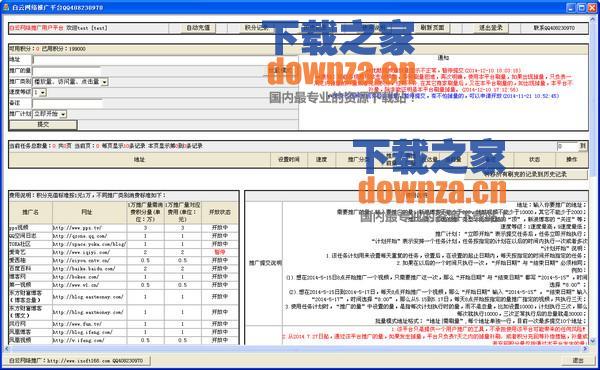Click the 退出登录 button

tap(491, 28)
